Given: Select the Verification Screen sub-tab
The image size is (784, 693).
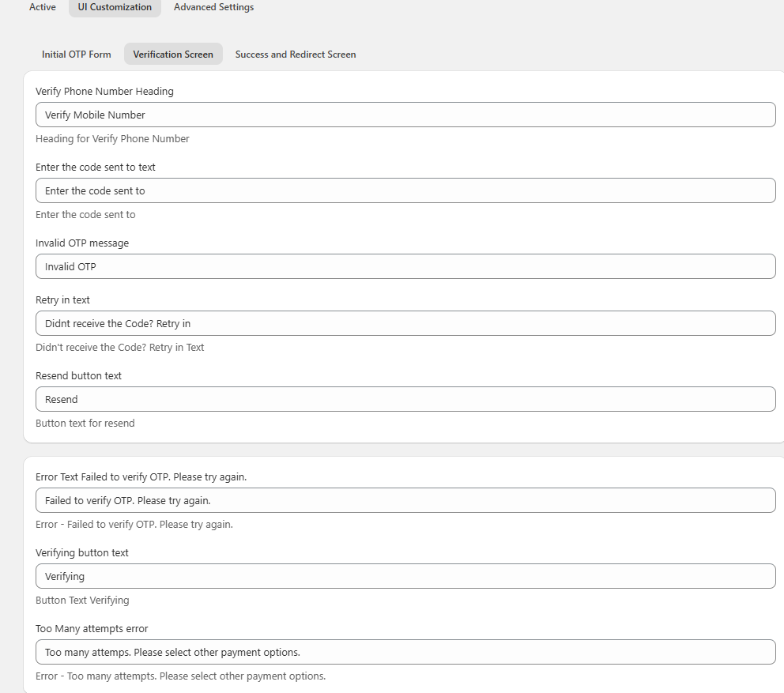Looking at the screenshot, I should click(x=173, y=55).
